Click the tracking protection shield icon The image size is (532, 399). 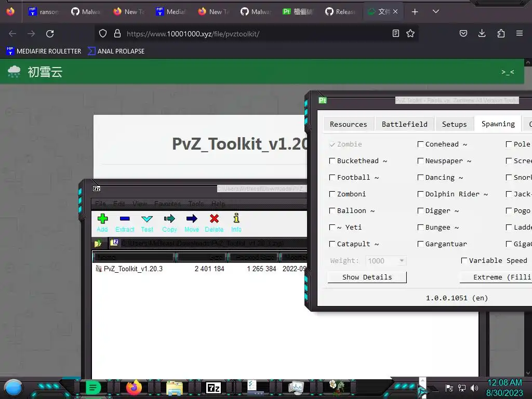pyautogui.click(x=103, y=34)
